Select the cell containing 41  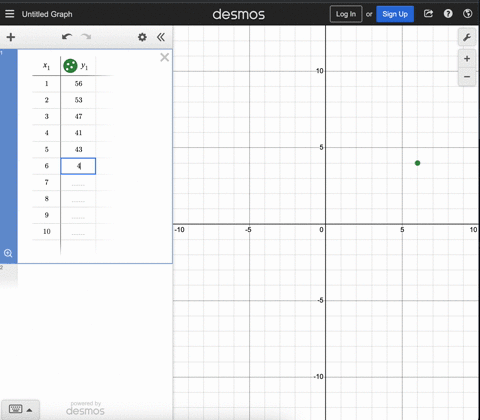[x=78, y=133]
